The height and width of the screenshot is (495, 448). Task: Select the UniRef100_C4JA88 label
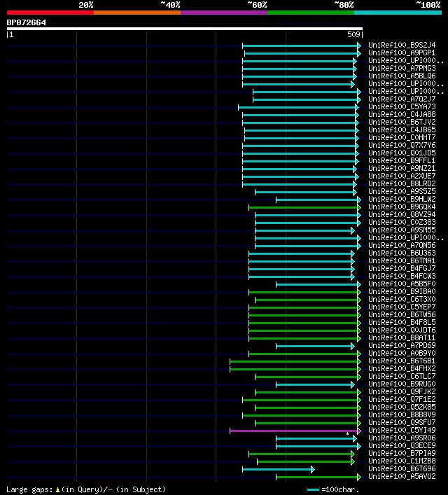pos(402,114)
